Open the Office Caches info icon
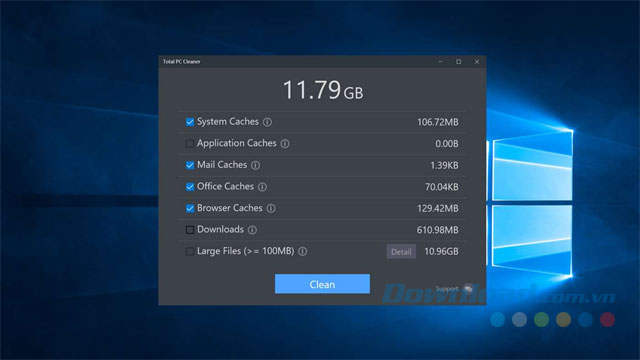The height and width of the screenshot is (360, 640). 262,187
